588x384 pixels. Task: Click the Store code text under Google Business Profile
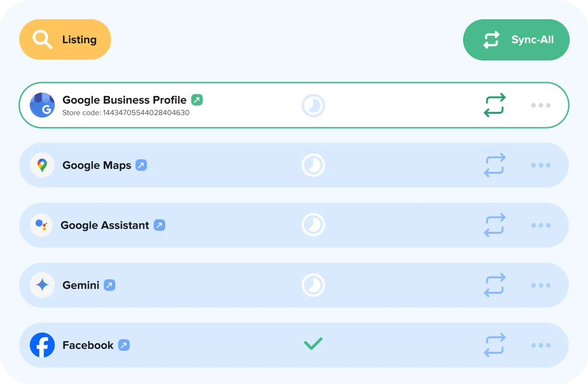126,112
